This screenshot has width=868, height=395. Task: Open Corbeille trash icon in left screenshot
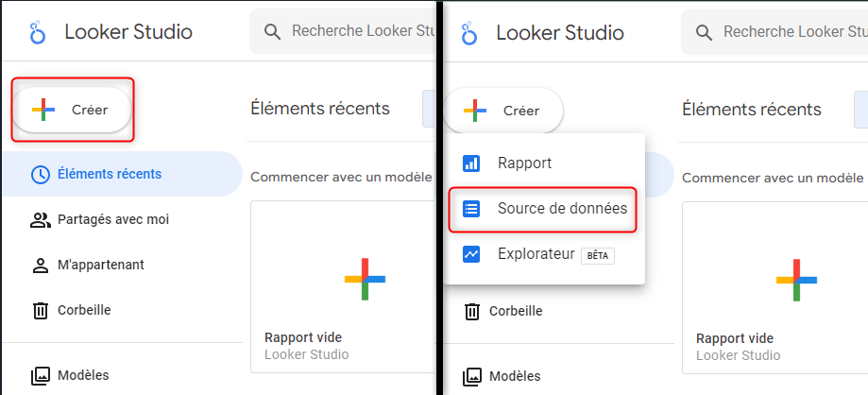point(41,310)
